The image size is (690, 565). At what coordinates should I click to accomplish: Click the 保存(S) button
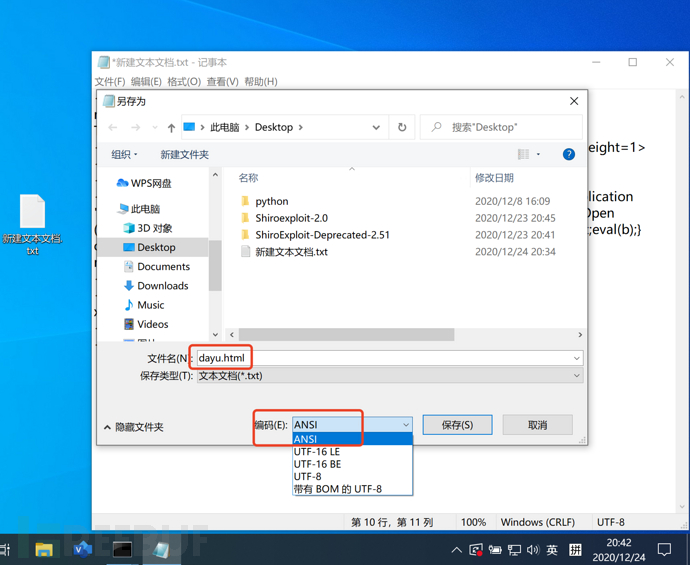click(x=457, y=425)
